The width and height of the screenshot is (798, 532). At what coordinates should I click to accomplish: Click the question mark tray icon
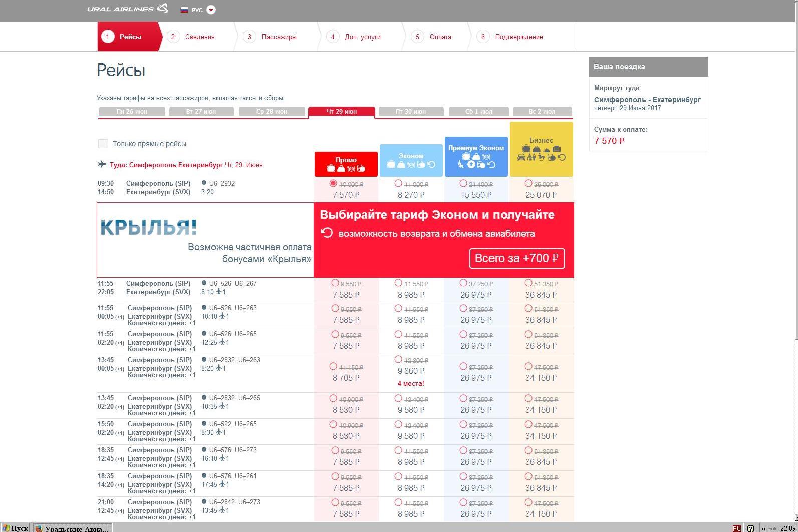[750, 528]
